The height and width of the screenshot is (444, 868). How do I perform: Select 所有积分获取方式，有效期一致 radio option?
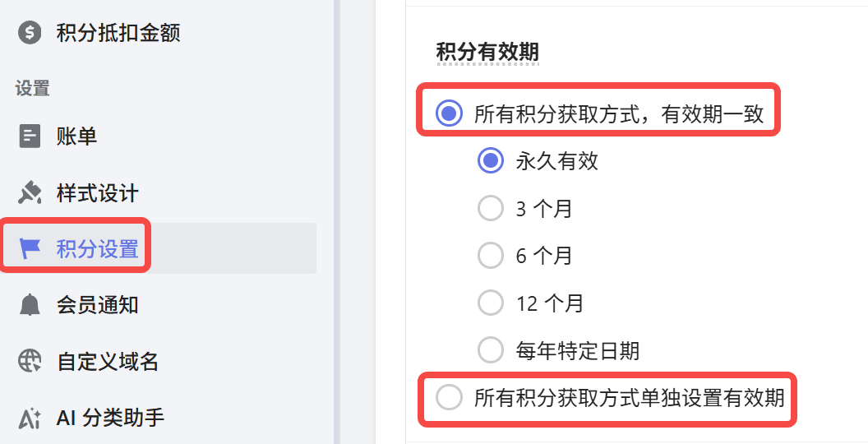pyautogui.click(x=449, y=113)
